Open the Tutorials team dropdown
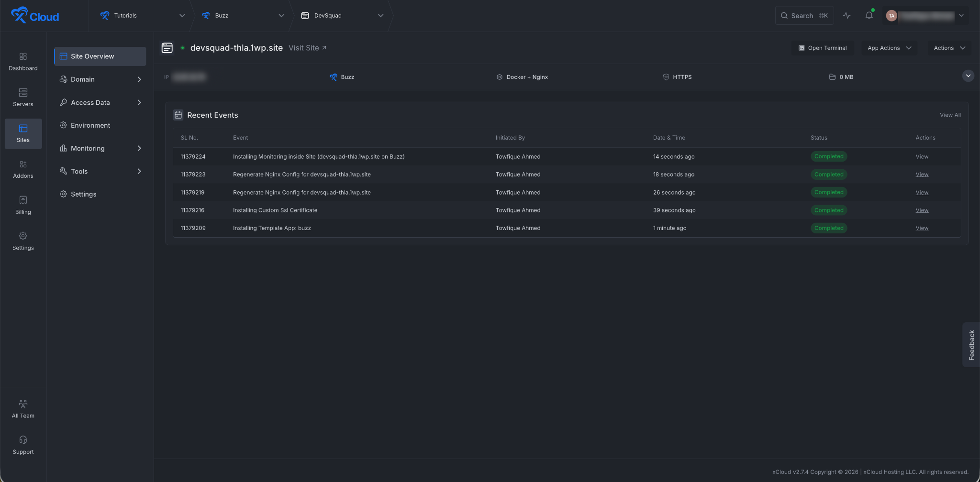Screen dimensions: 980x482 click(142, 15)
